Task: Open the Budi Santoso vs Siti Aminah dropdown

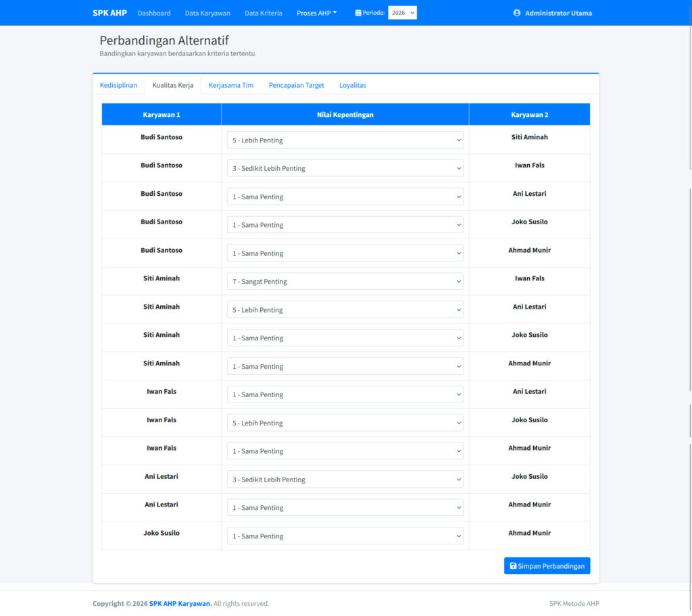Action: point(345,140)
